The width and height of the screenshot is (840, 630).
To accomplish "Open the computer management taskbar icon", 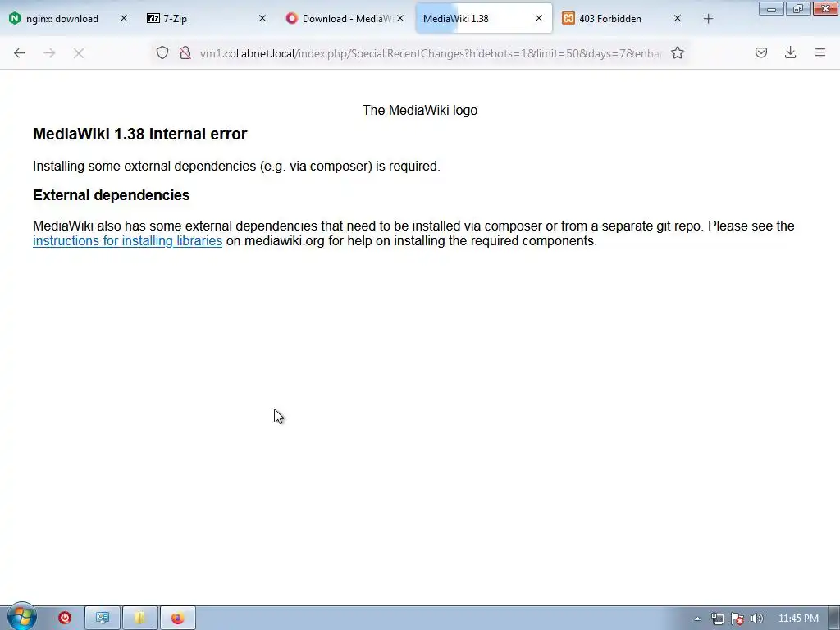I will tap(103, 619).
